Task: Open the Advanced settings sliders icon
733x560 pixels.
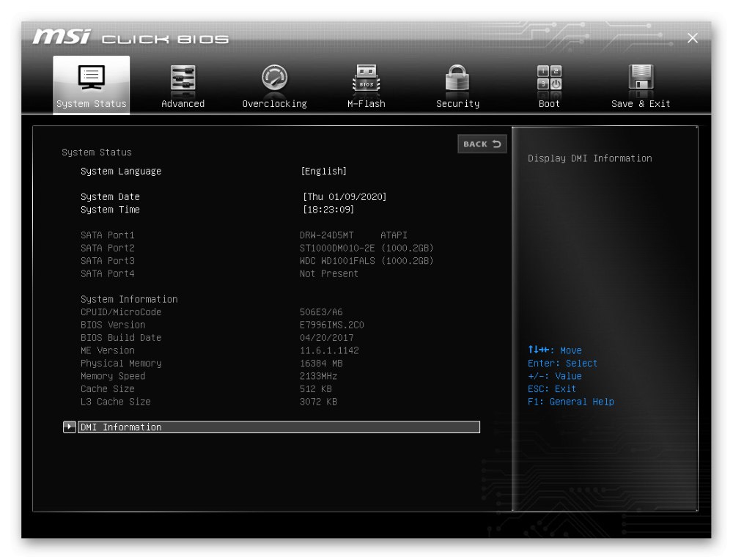Action: (x=183, y=77)
